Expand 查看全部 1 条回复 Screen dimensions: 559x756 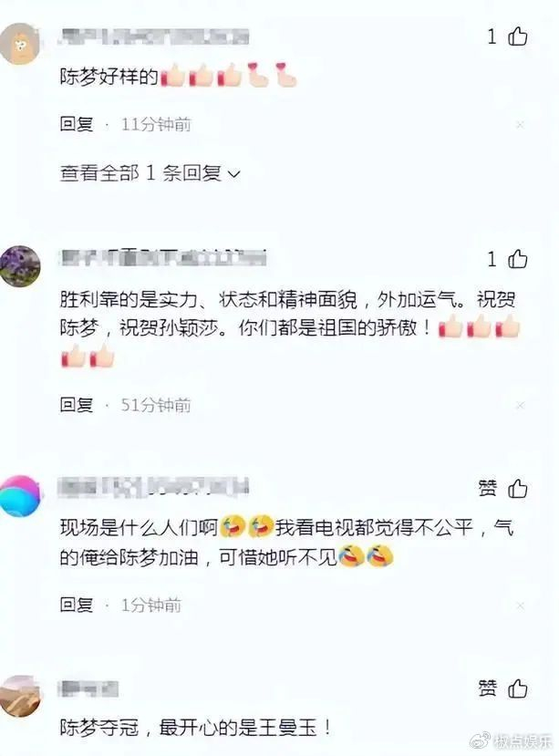tap(150, 172)
